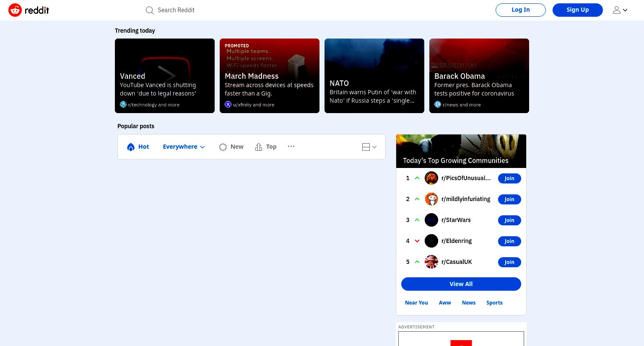Open r/Eldenring community link
The width and height of the screenshot is (644, 346).
tap(457, 241)
